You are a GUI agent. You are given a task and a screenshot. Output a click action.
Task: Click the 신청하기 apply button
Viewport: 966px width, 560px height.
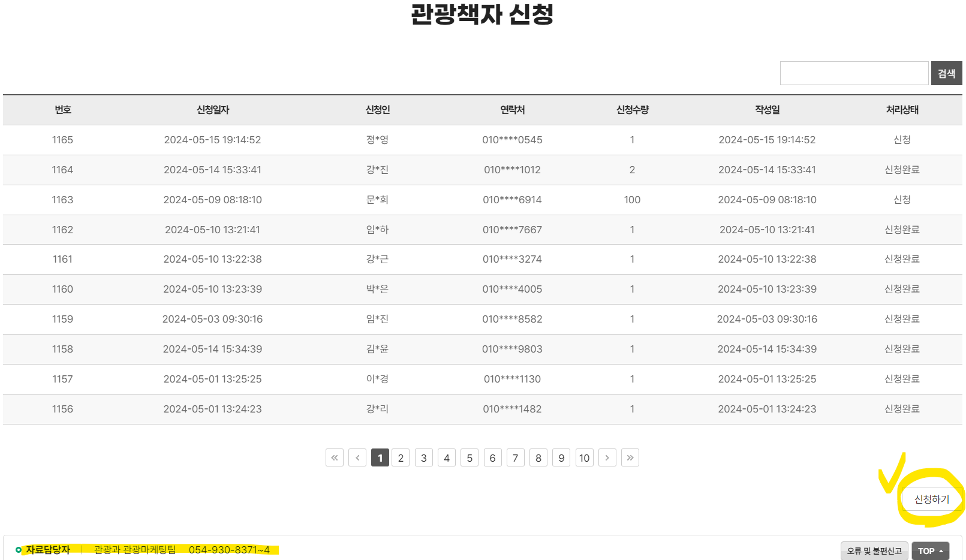(x=932, y=499)
